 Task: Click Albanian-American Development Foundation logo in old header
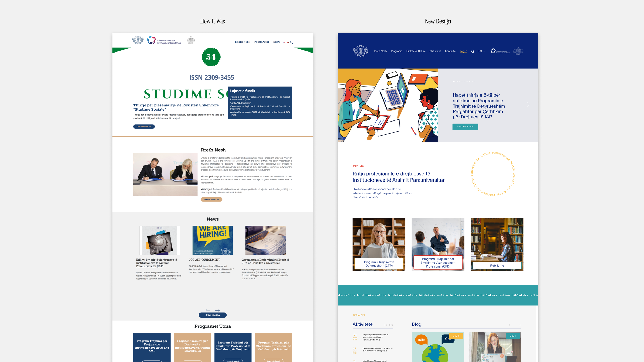164,40
